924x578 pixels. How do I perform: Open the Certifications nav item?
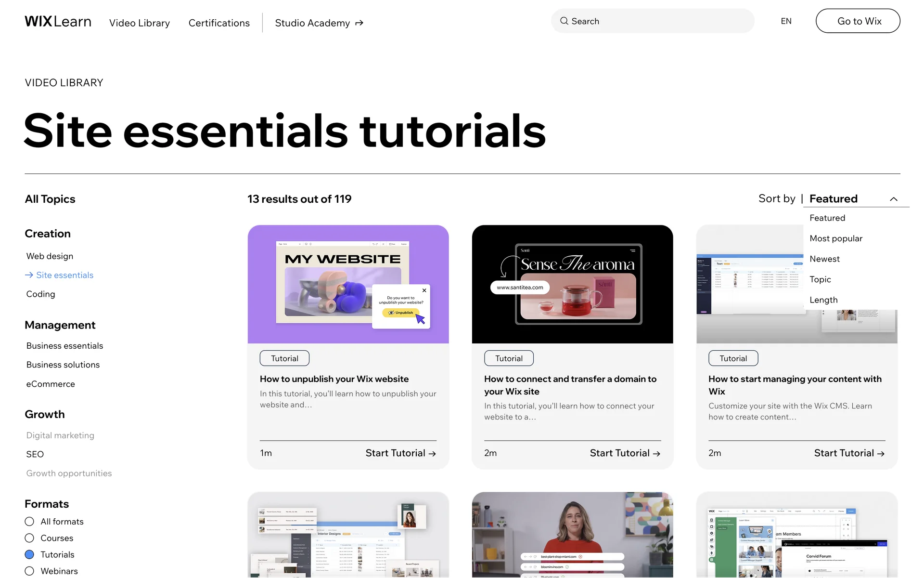219,23
